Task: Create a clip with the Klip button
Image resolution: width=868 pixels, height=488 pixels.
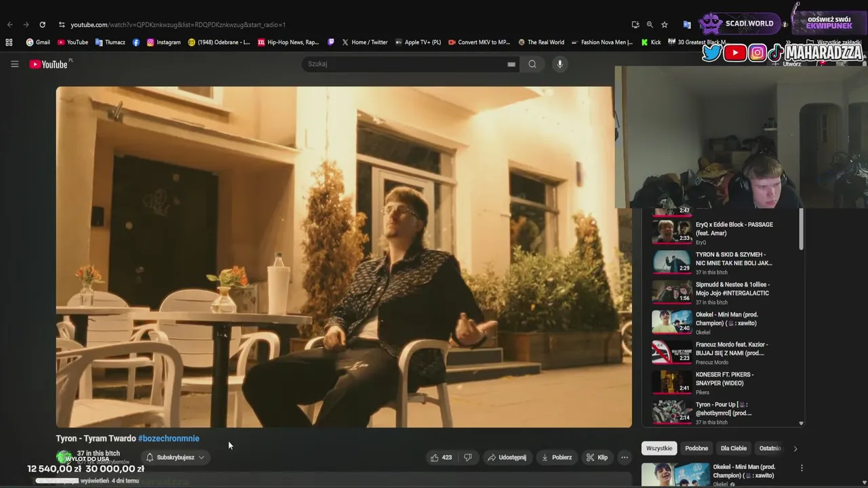Action: (597, 457)
